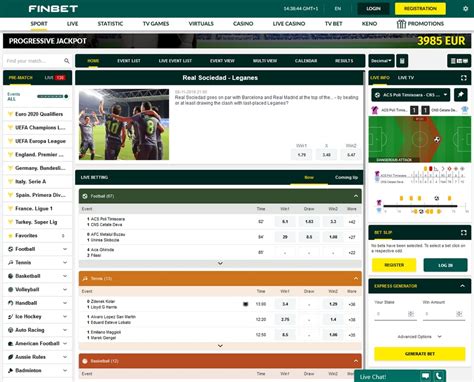This screenshot has width=474, height=382.
Task: Switch to the Live TV tab
Action: [406, 78]
